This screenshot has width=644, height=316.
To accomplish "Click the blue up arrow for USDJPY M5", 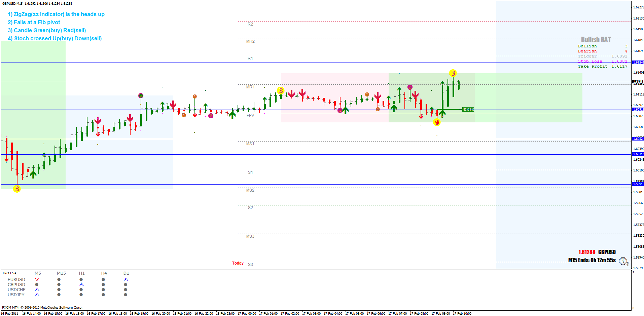I will [x=37, y=294].
